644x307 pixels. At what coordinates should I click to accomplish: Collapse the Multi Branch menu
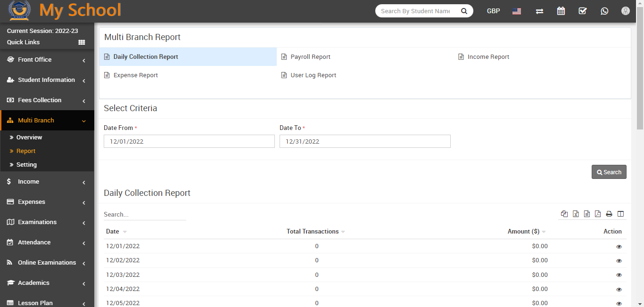click(47, 121)
